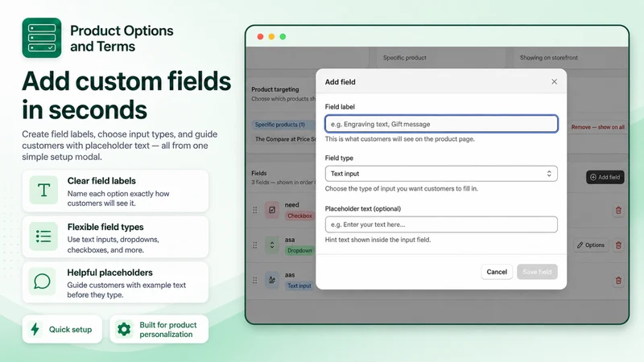Click the Placeholder text optional input
The height and width of the screenshot is (362, 644).
[x=441, y=224]
